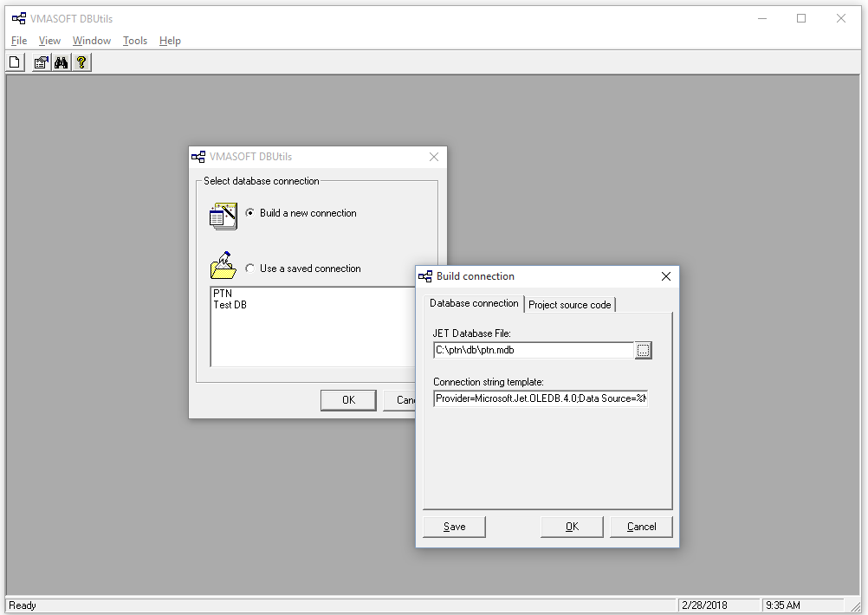Click the JET Database File path field

tap(534, 351)
